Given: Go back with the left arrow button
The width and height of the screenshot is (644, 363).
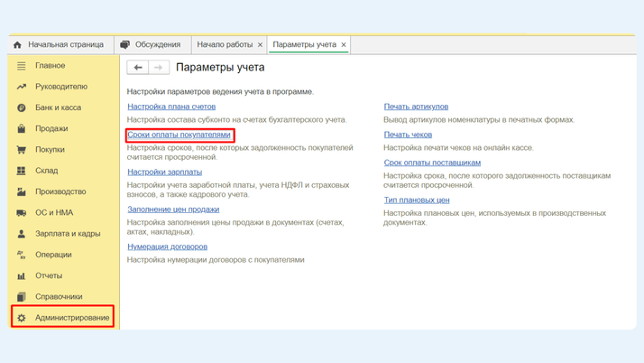Looking at the screenshot, I should coord(138,68).
